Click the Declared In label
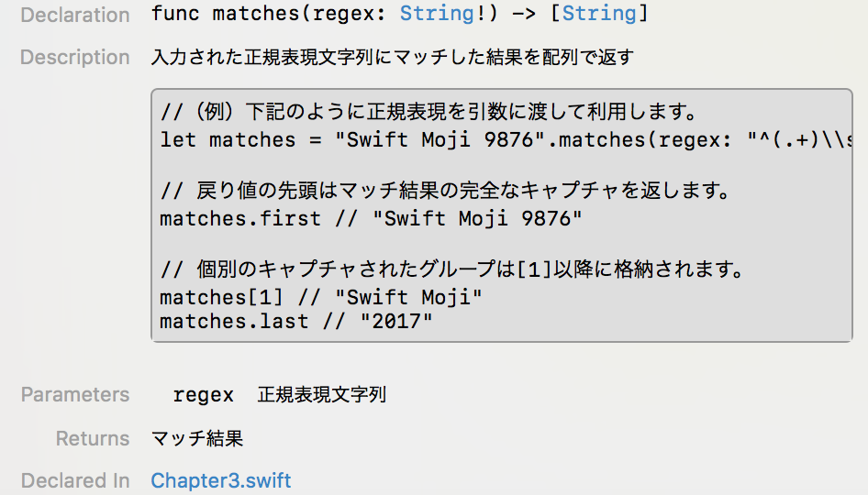Image resolution: width=868 pixels, height=495 pixels. (74, 480)
